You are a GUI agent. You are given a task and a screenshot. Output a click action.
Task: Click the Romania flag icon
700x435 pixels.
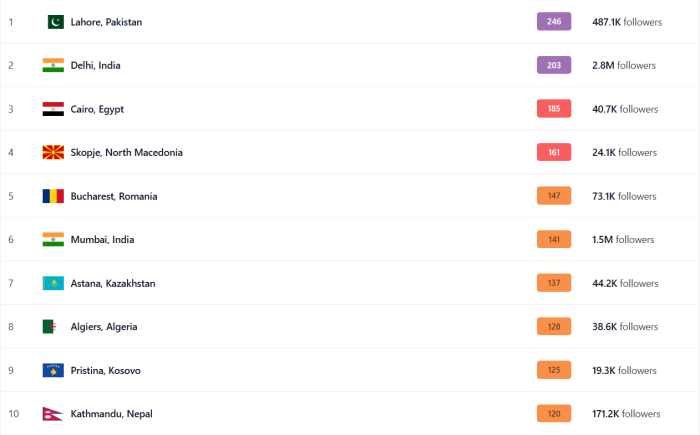click(x=53, y=196)
